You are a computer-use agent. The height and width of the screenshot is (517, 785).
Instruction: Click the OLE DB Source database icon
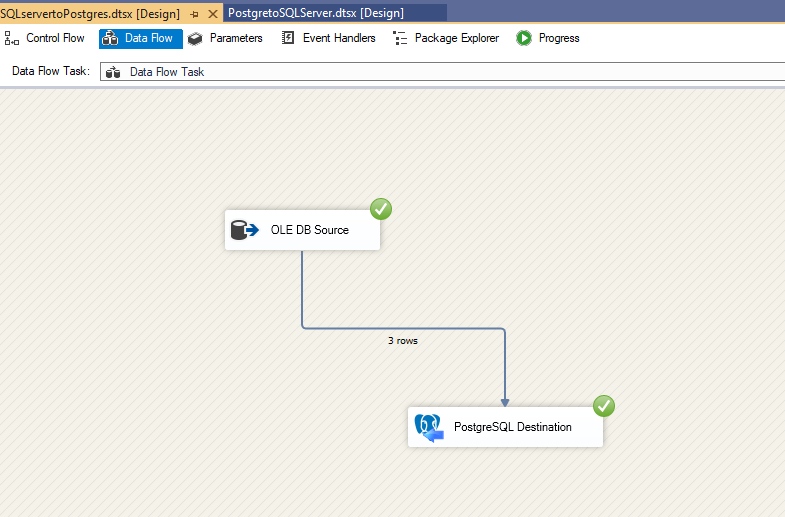coord(245,230)
